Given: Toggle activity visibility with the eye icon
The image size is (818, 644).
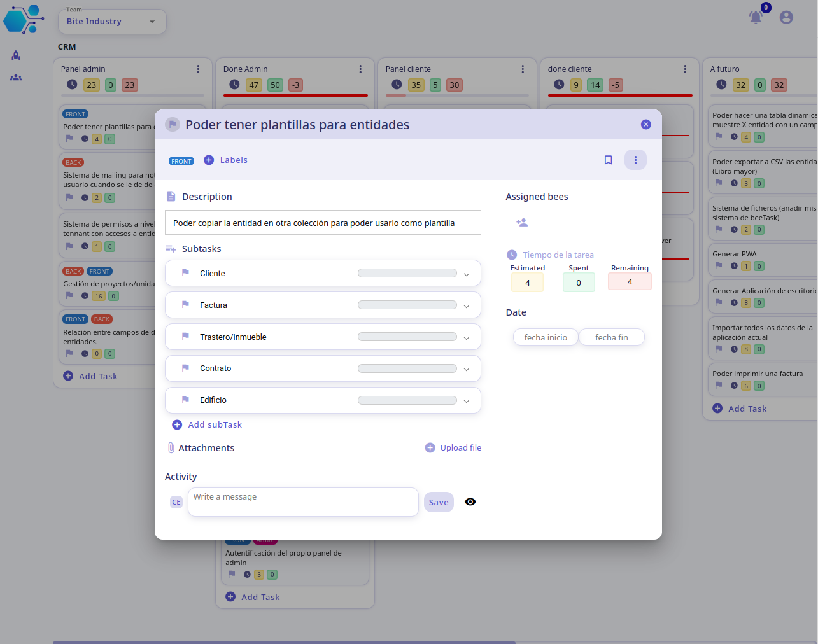Looking at the screenshot, I should click(x=470, y=502).
